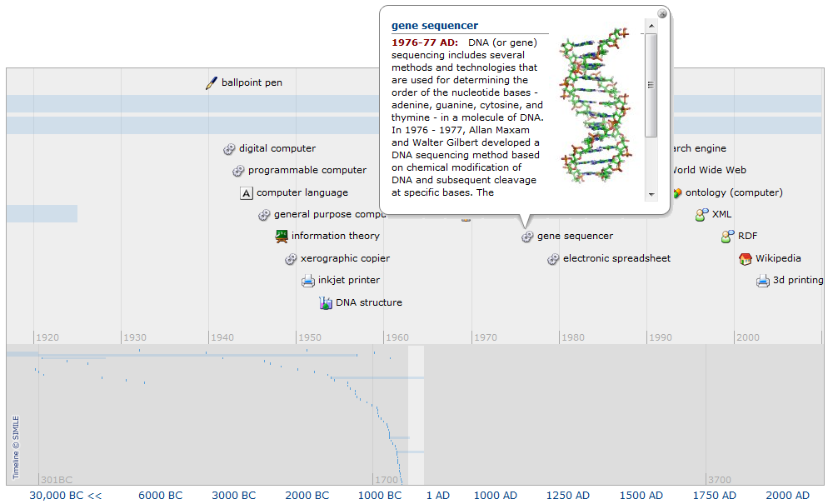Click the ontology (computer) icon
Screen dimensions: 828x504
click(677, 193)
